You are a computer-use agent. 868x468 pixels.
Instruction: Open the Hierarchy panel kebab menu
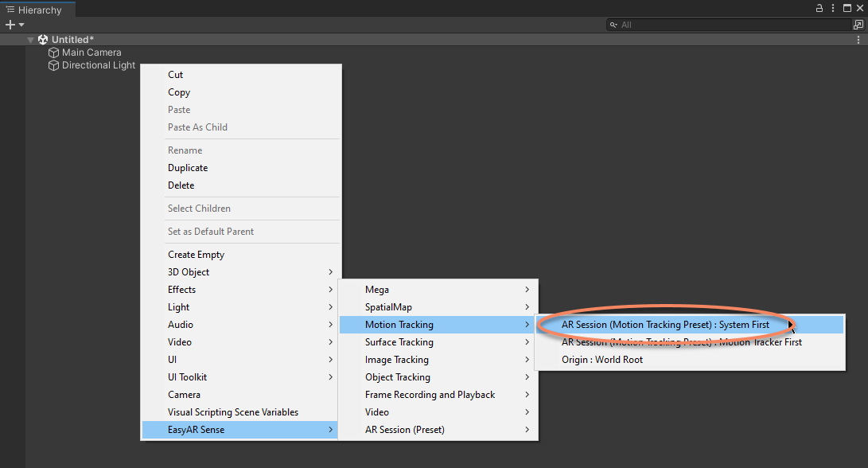pyautogui.click(x=832, y=8)
